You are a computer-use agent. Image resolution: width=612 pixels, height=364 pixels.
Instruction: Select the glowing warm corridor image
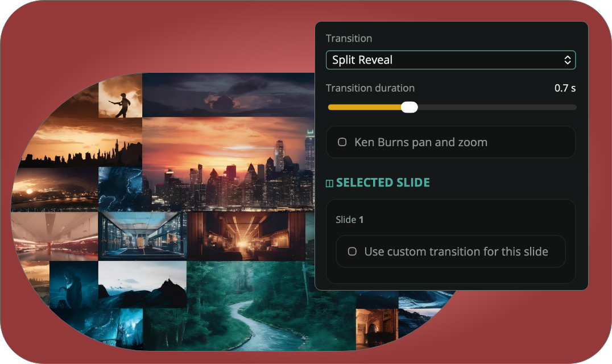click(246, 236)
